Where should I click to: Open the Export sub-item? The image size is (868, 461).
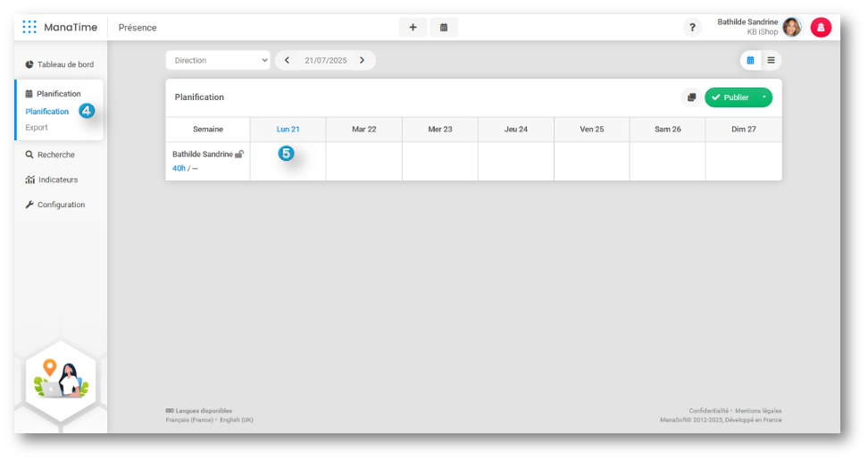(x=37, y=128)
